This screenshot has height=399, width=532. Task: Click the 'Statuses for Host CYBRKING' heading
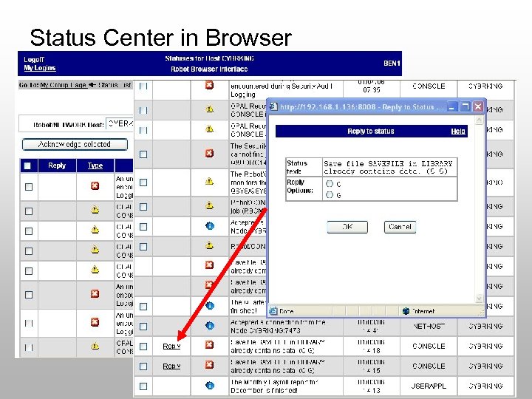point(209,58)
